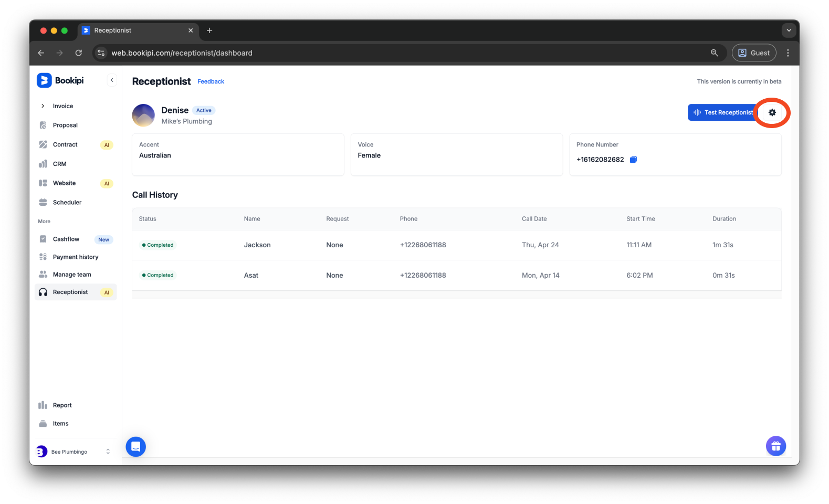Screen dimensions: 829x504
Task: Open Proposal in sidebar
Action: (65, 125)
